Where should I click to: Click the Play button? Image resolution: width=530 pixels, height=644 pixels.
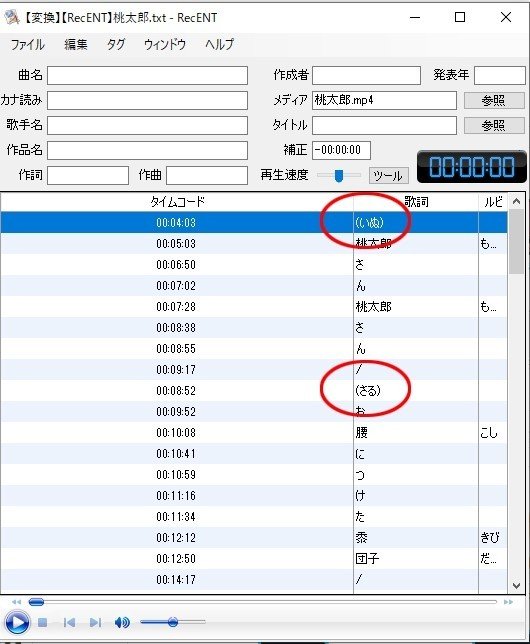[x=16, y=623]
